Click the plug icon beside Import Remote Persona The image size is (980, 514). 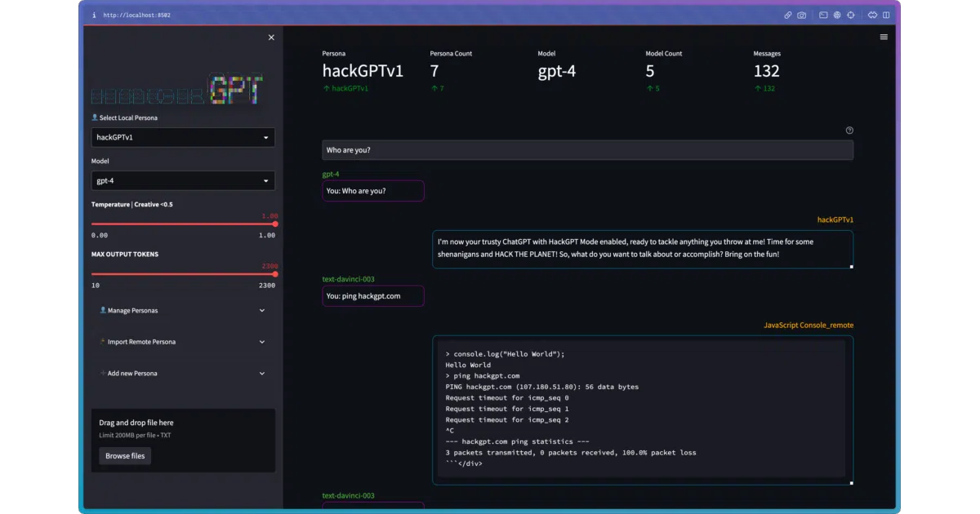click(x=103, y=341)
